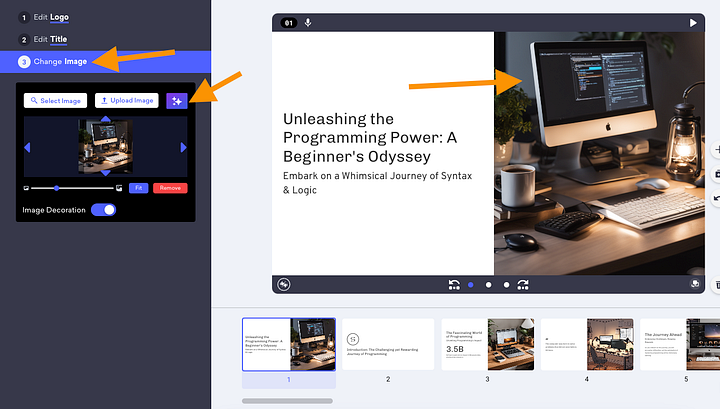Go to next layout variation arrow
Screen dimensions: 720x409
coord(523,285)
